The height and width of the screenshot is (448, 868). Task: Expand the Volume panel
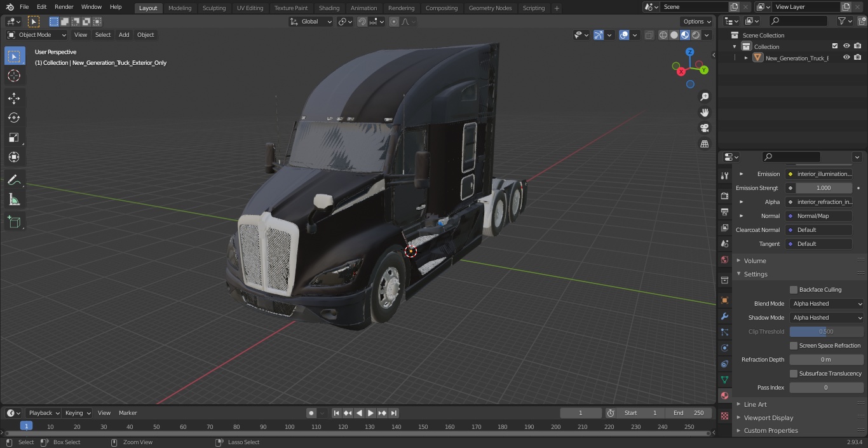pos(754,261)
